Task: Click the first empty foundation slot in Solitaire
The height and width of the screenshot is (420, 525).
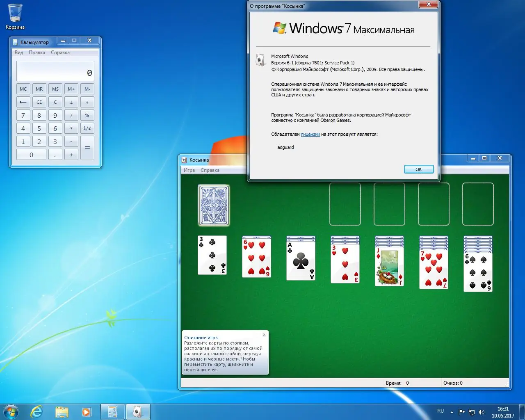Action: click(345, 204)
